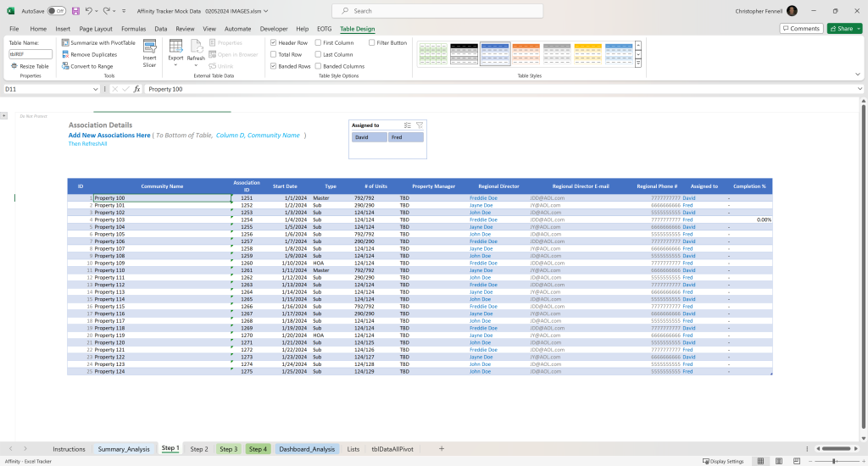Click the Comments button

[x=801, y=28]
